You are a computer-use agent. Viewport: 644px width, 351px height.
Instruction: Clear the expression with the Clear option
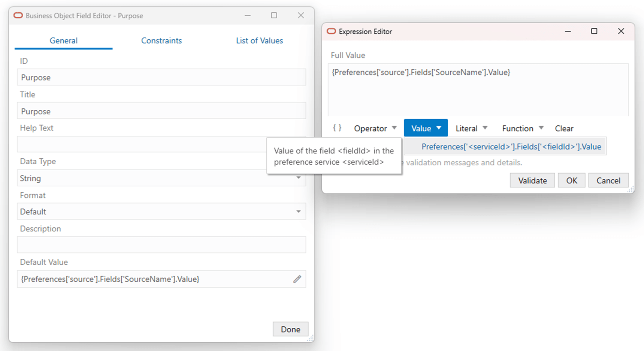click(564, 128)
